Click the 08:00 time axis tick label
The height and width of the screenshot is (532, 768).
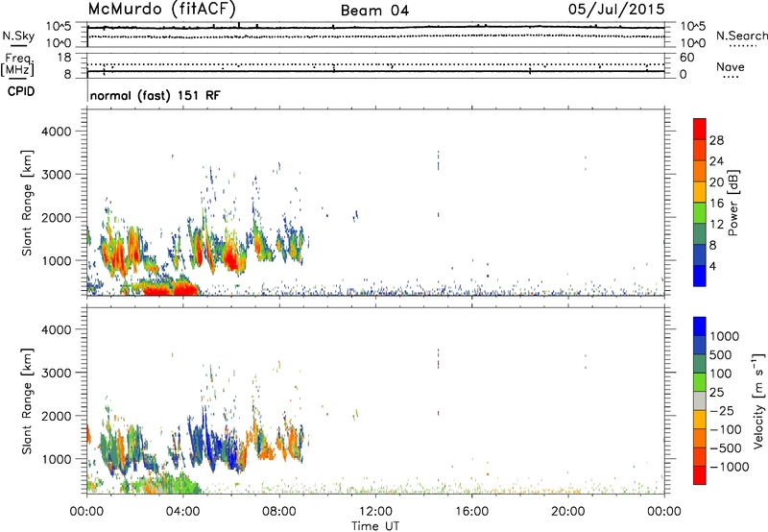click(x=279, y=512)
